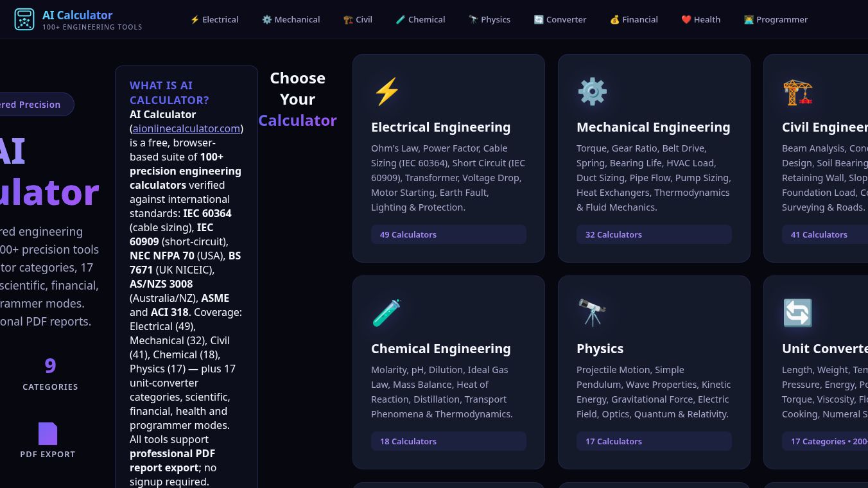The height and width of the screenshot is (488, 868).
Task: Click the Unit Converter arrows icon
Action: 797,313
